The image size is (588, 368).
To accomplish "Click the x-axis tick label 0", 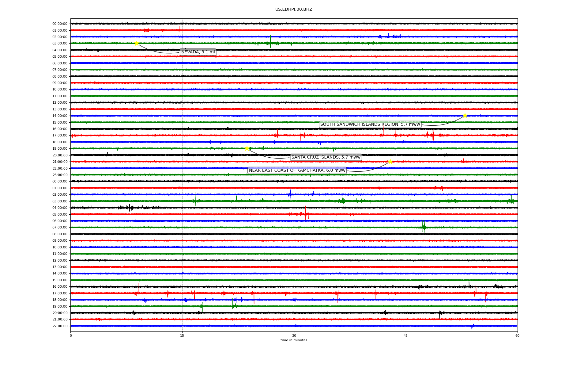I will point(71,335).
